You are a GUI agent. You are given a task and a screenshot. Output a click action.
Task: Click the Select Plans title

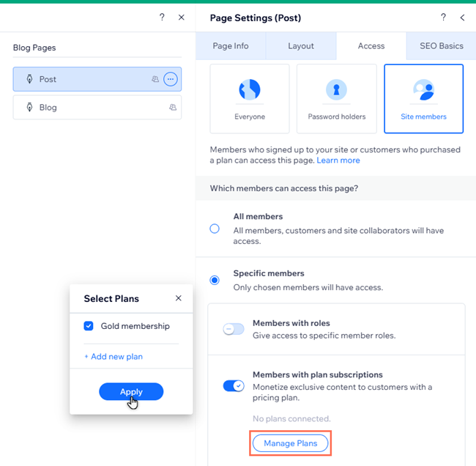pos(111,299)
